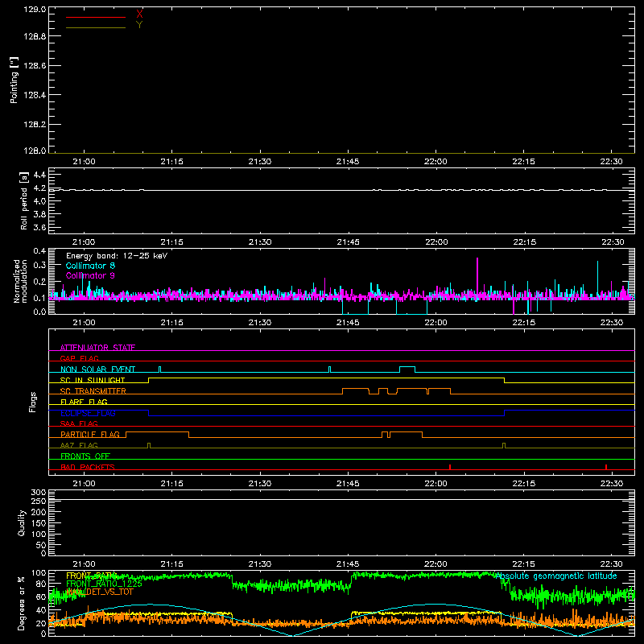Click the 'Pointing ["]' axis title
Viewport: 644px width, 644px height.
point(14,80)
